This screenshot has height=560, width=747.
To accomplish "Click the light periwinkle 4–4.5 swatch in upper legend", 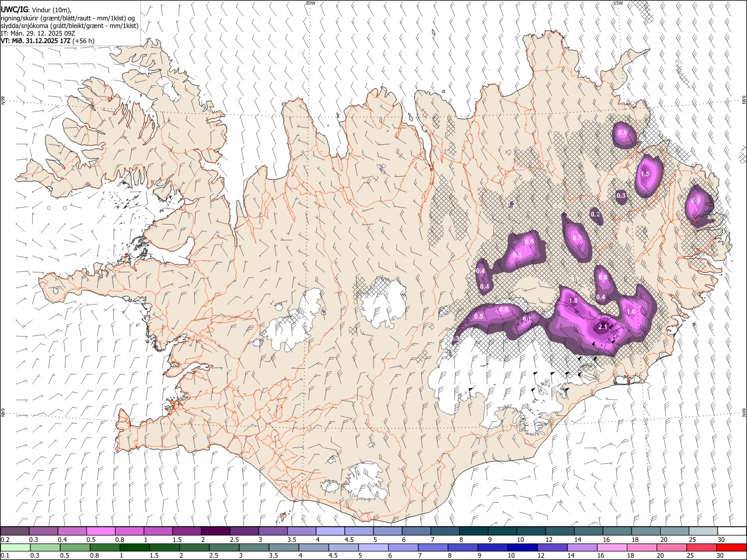I will pos(330,531).
